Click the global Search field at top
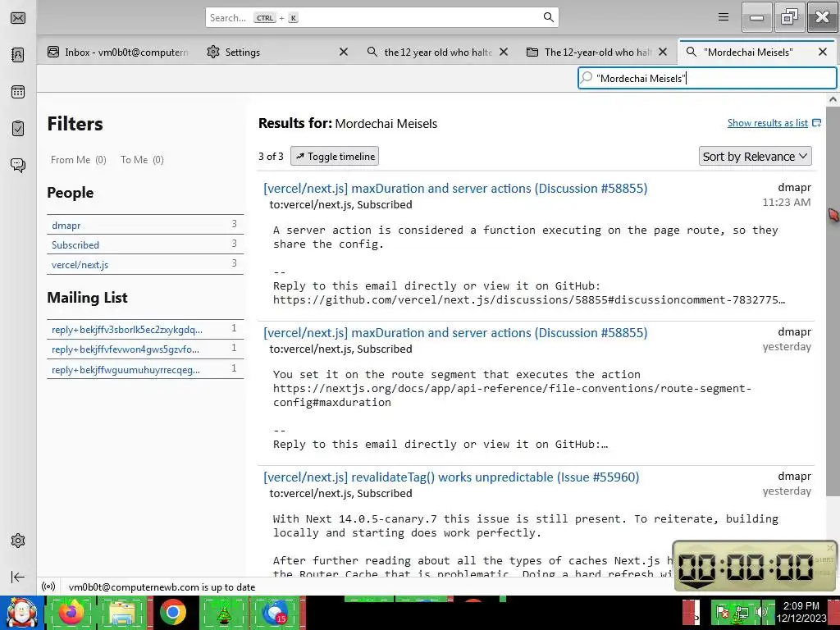 point(382,18)
